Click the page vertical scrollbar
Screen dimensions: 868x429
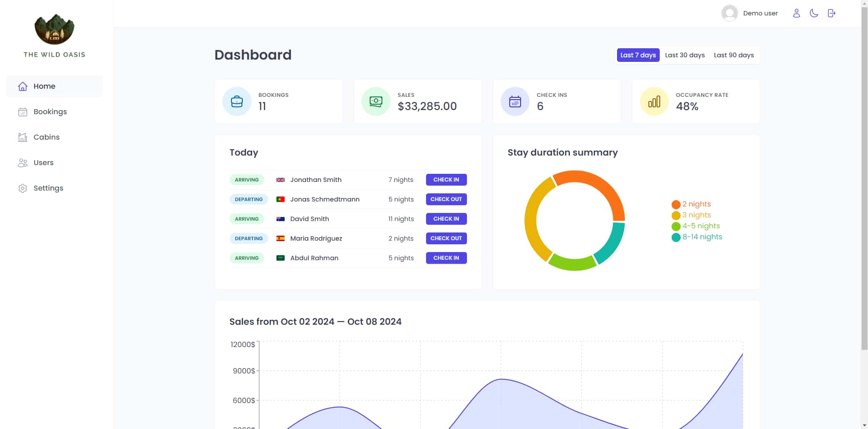point(864,182)
